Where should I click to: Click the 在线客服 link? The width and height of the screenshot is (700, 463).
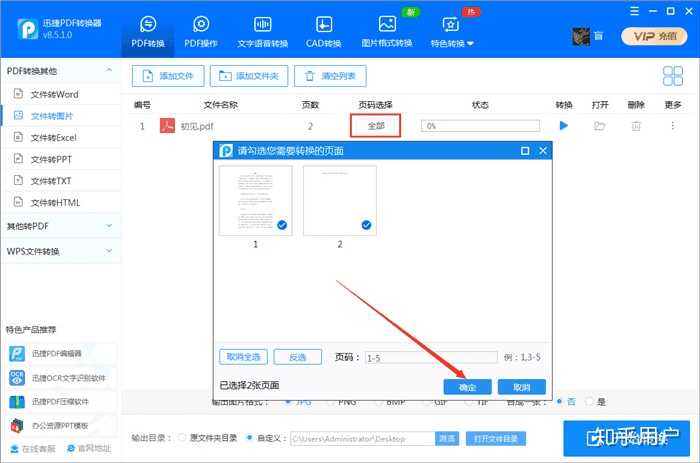[x=33, y=448]
